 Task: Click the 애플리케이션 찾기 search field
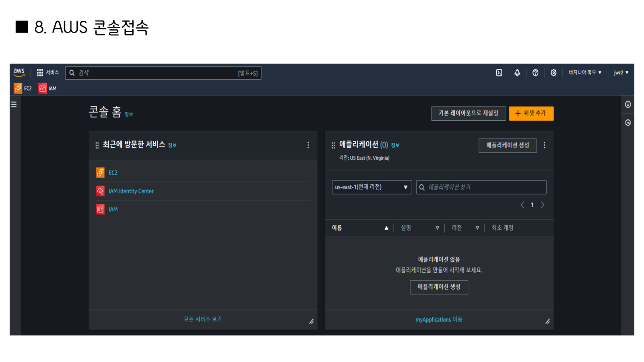(481, 187)
